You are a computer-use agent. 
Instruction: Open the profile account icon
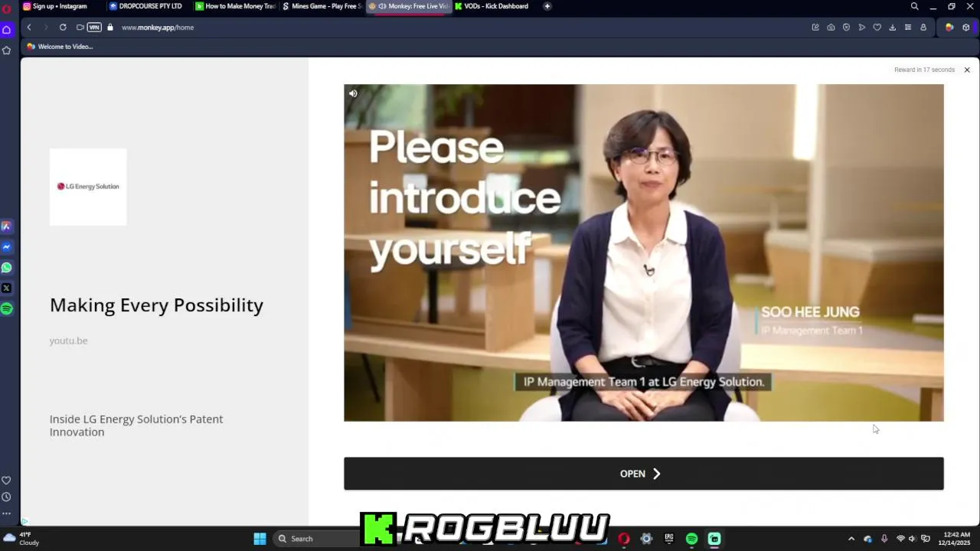click(x=923, y=28)
